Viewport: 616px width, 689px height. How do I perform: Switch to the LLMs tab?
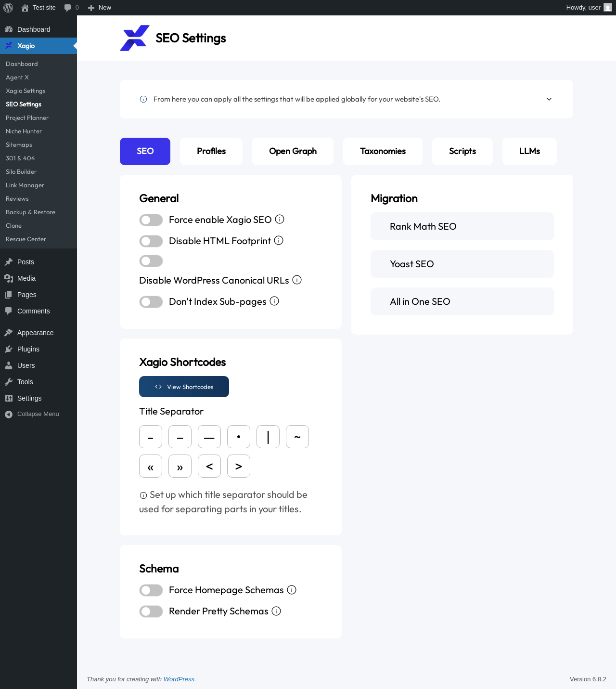pyautogui.click(x=529, y=151)
